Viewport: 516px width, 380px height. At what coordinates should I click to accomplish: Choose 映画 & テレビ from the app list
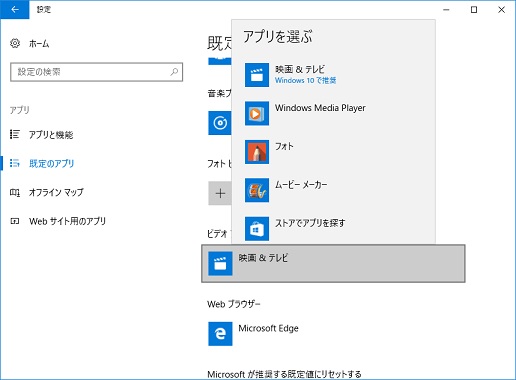[333, 75]
